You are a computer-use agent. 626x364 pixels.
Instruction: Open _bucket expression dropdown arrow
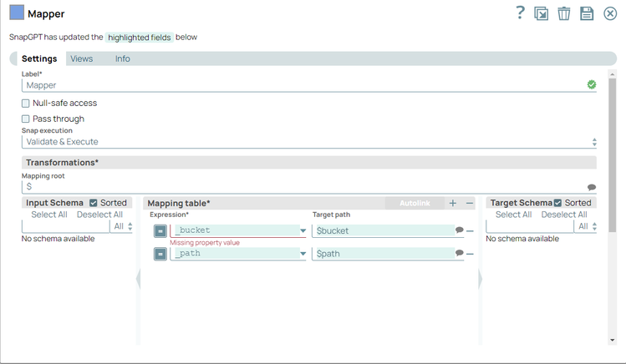point(303,230)
